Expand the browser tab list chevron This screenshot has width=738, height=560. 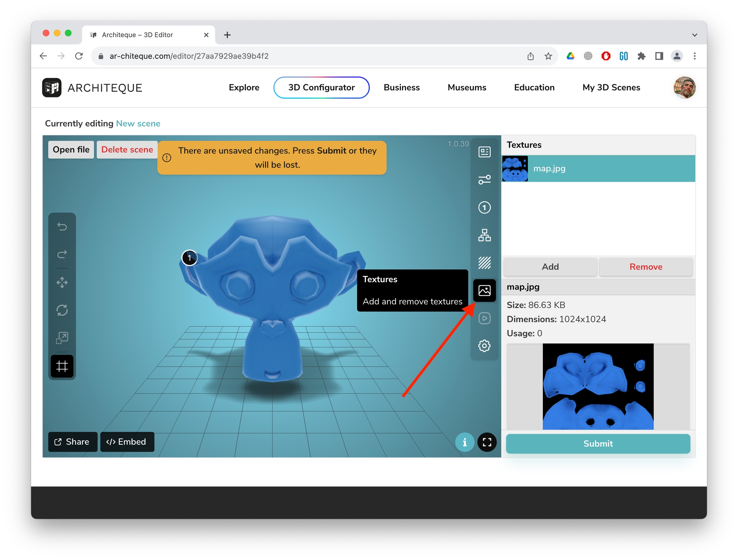coord(694,35)
